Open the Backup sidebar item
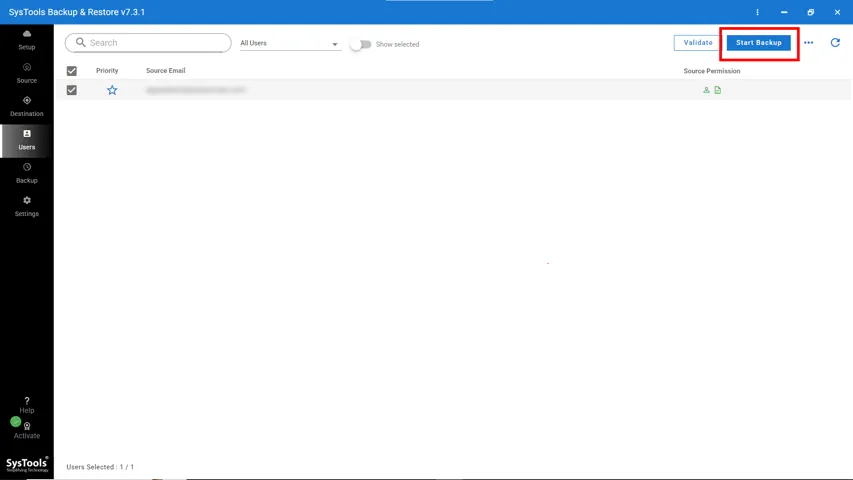The height and width of the screenshot is (480, 853). pos(27,174)
